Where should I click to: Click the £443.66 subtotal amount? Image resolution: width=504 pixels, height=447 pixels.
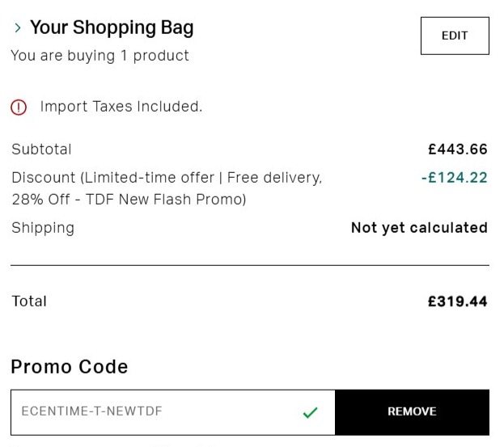(457, 150)
